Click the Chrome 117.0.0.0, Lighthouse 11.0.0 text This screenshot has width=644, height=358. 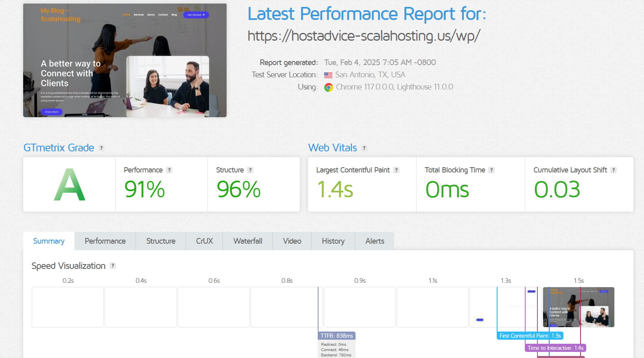[395, 87]
